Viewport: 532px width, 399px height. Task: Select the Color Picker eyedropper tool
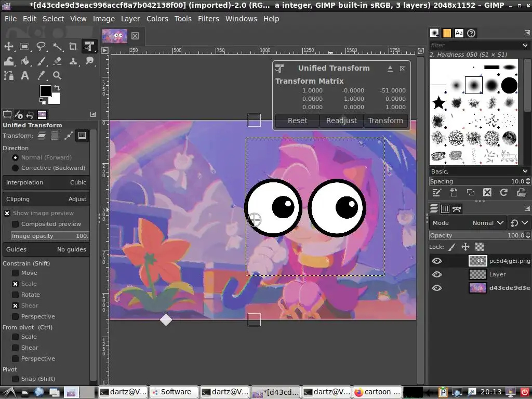[x=41, y=75]
